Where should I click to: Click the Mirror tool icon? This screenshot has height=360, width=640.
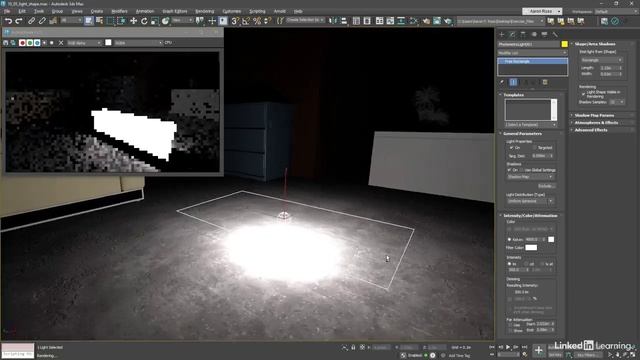click(333, 21)
